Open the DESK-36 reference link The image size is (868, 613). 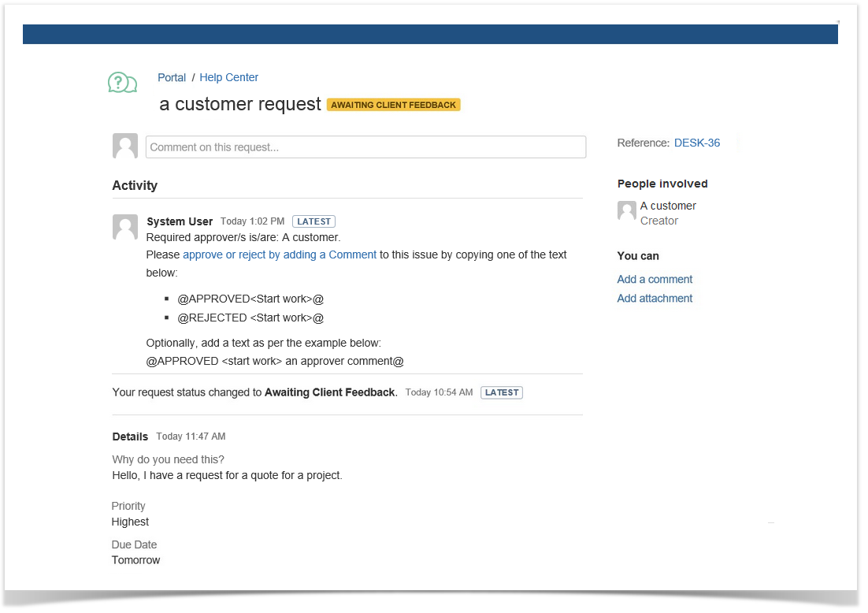[x=697, y=143]
